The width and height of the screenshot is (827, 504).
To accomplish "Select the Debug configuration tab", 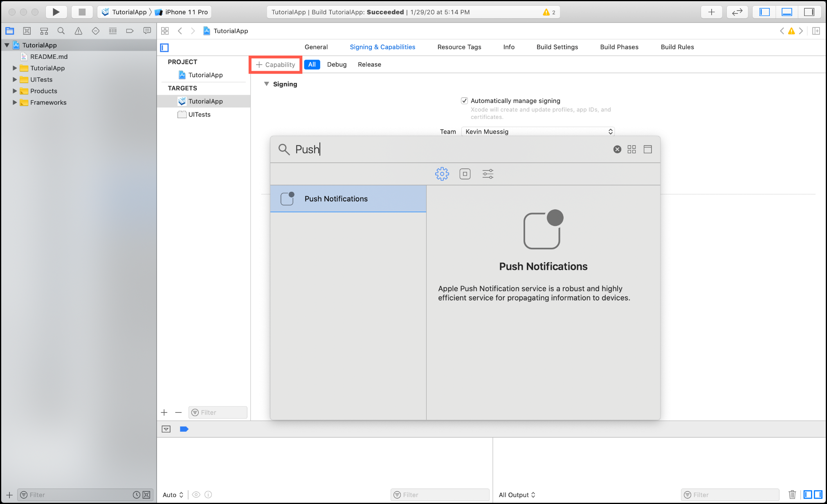I will pos(337,65).
